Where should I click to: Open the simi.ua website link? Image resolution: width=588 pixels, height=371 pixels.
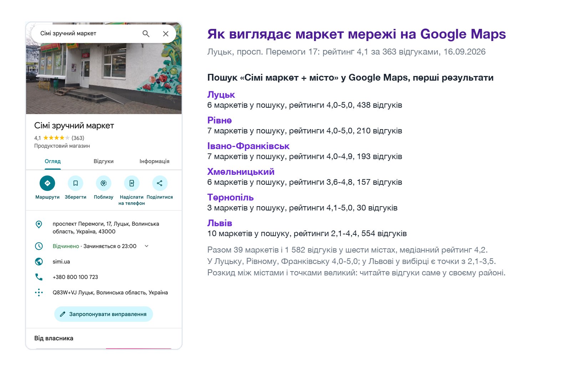click(61, 261)
